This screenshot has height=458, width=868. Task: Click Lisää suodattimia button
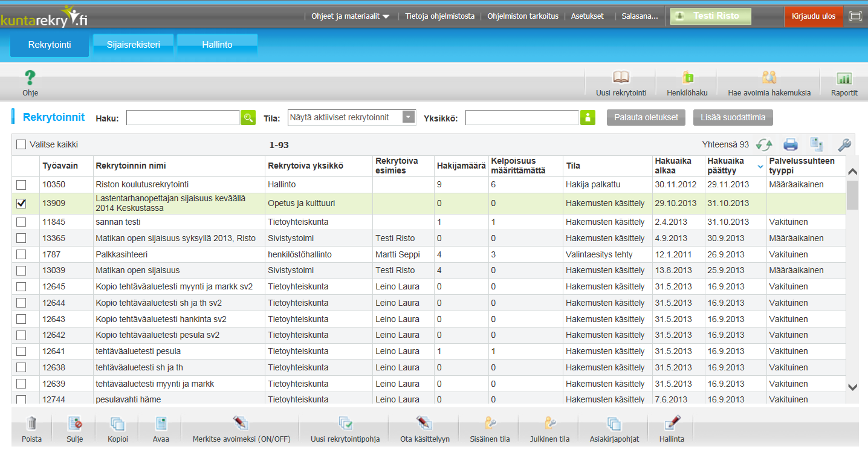(x=733, y=117)
